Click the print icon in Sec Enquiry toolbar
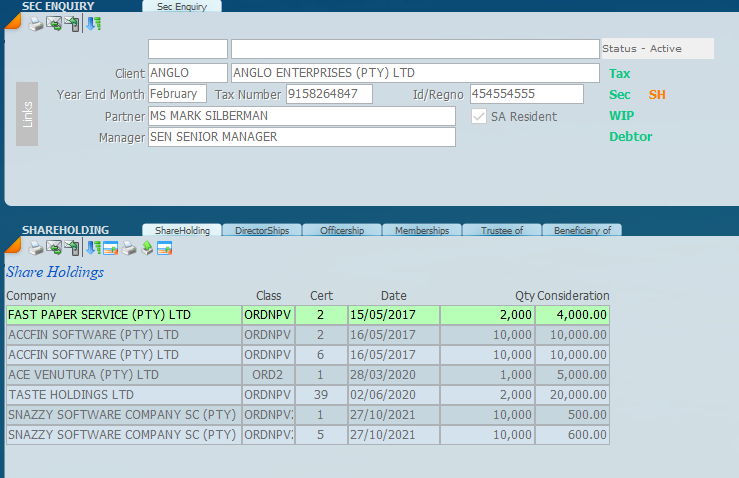Screen dimensions: 739x478 tap(35, 24)
